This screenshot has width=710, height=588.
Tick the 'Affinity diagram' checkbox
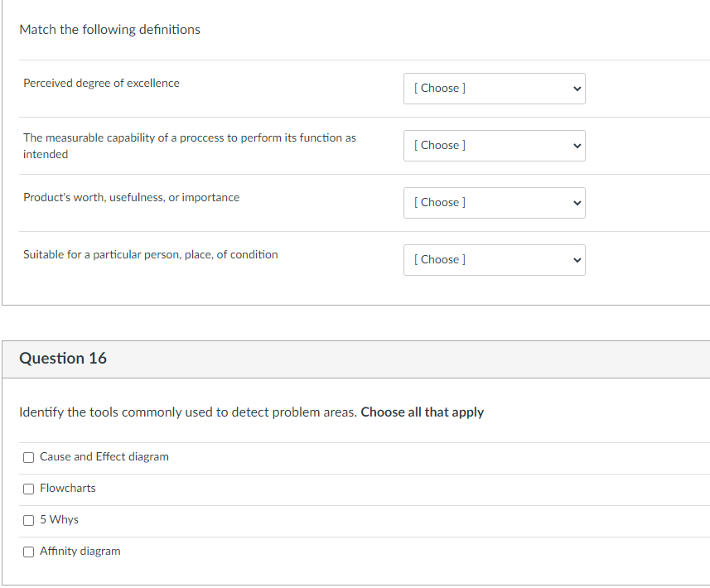pyautogui.click(x=28, y=552)
